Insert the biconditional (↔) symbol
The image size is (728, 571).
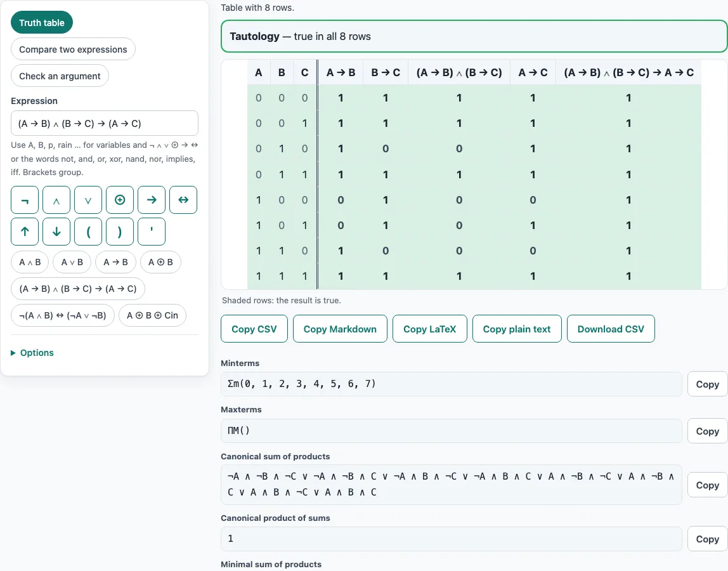click(x=183, y=200)
